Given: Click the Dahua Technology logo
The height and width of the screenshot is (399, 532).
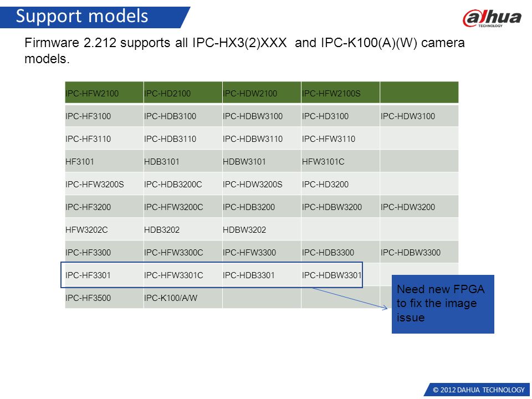Looking at the screenshot, I should point(492,18).
